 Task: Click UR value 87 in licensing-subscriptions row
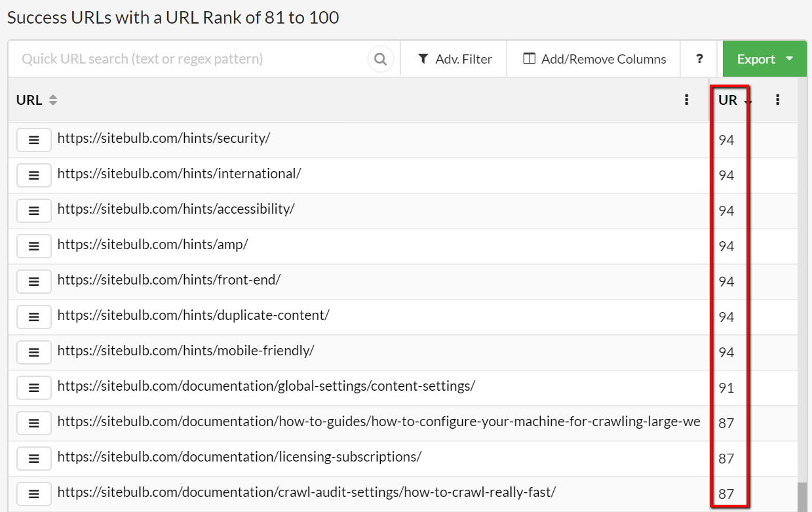click(x=726, y=458)
